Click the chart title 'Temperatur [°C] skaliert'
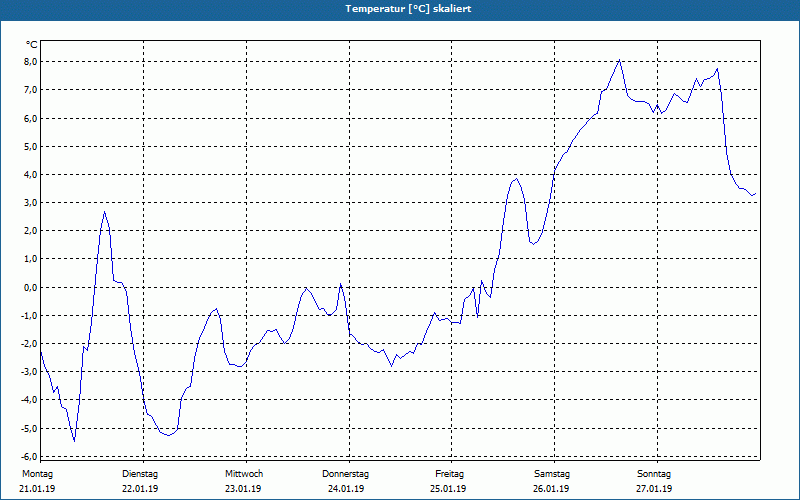The height and width of the screenshot is (500, 800). (408, 9)
